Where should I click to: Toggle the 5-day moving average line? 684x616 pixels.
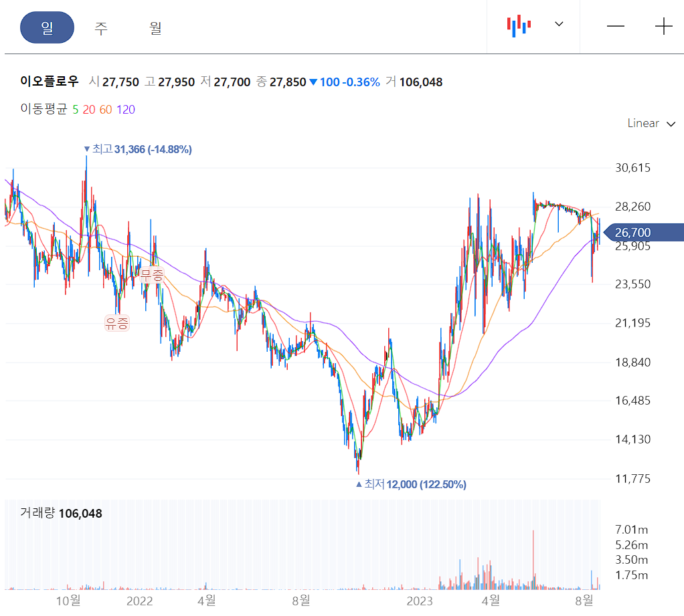[x=76, y=110]
